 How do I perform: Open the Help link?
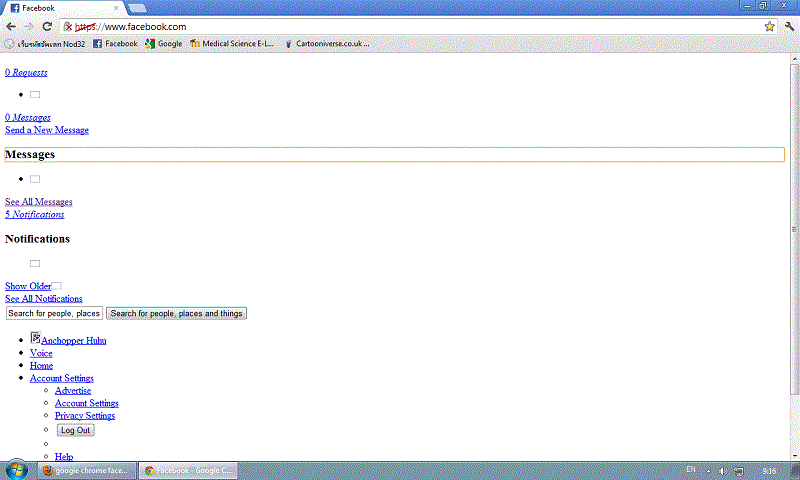coord(64,457)
